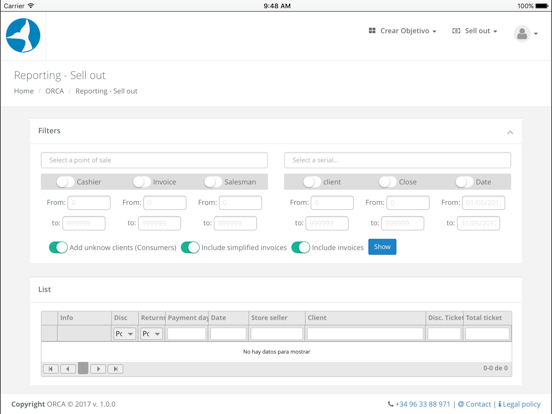Disable Add unknow clients (Consumers)

[x=58, y=247]
